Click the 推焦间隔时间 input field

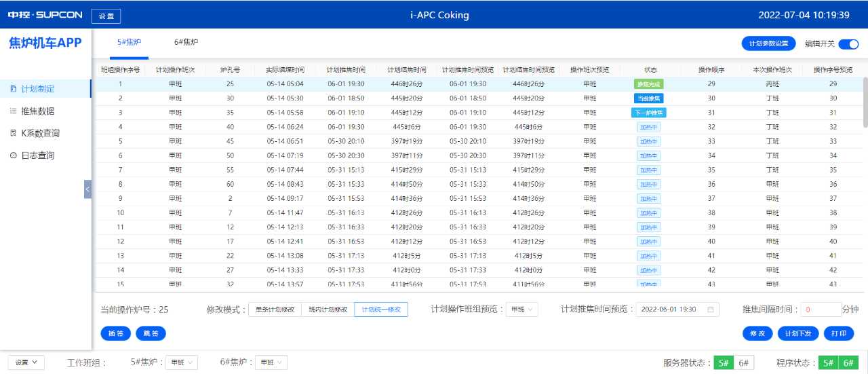pyautogui.click(x=821, y=310)
